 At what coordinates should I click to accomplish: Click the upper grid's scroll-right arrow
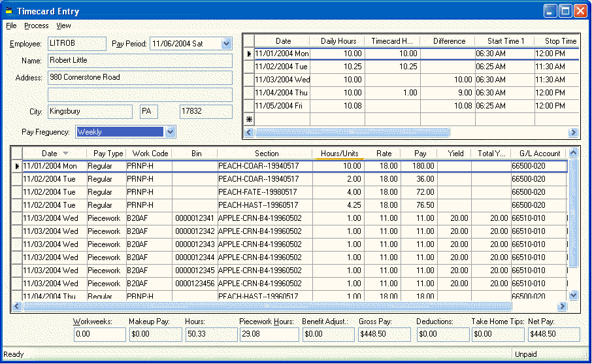[x=573, y=133]
